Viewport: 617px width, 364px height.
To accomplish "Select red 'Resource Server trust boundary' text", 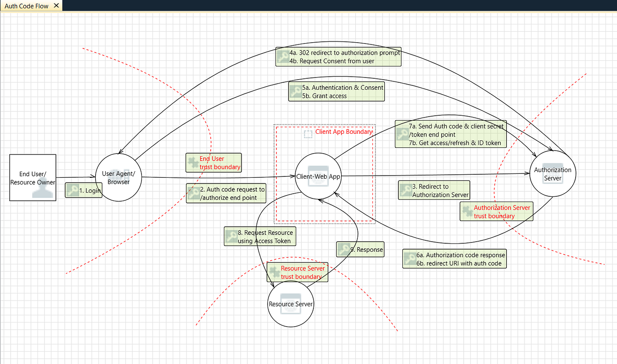I will [303, 272].
